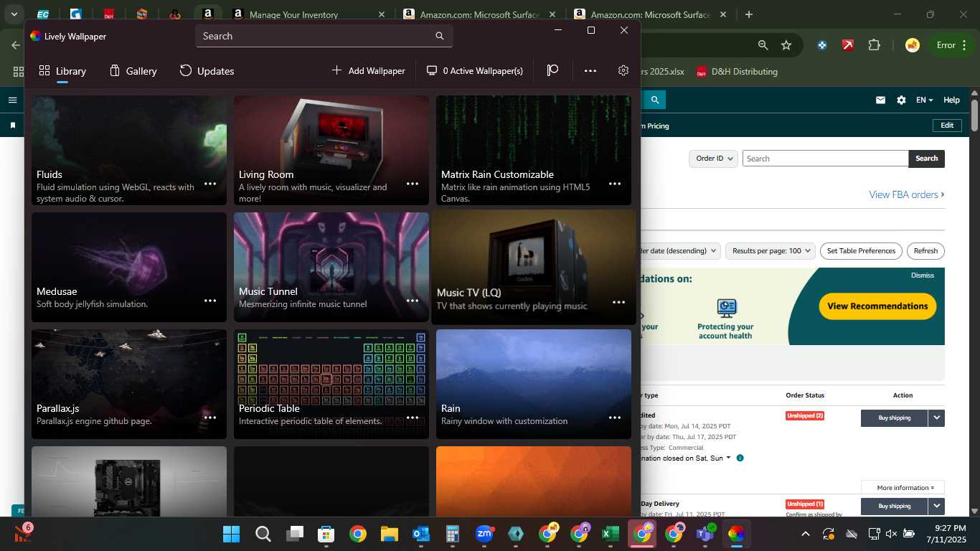Open the Windows Start menu
980x551 pixels.
(x=232, y=534)
